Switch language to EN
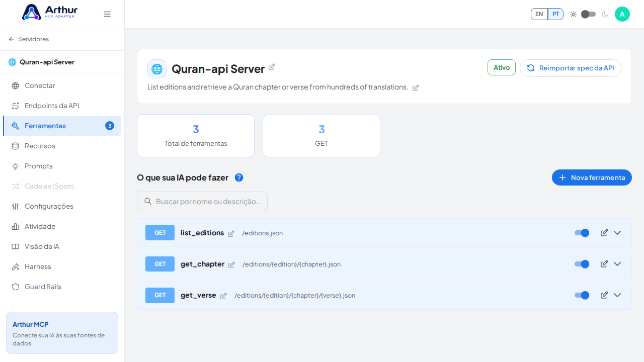Screen dimensions: 644x362 539,14
